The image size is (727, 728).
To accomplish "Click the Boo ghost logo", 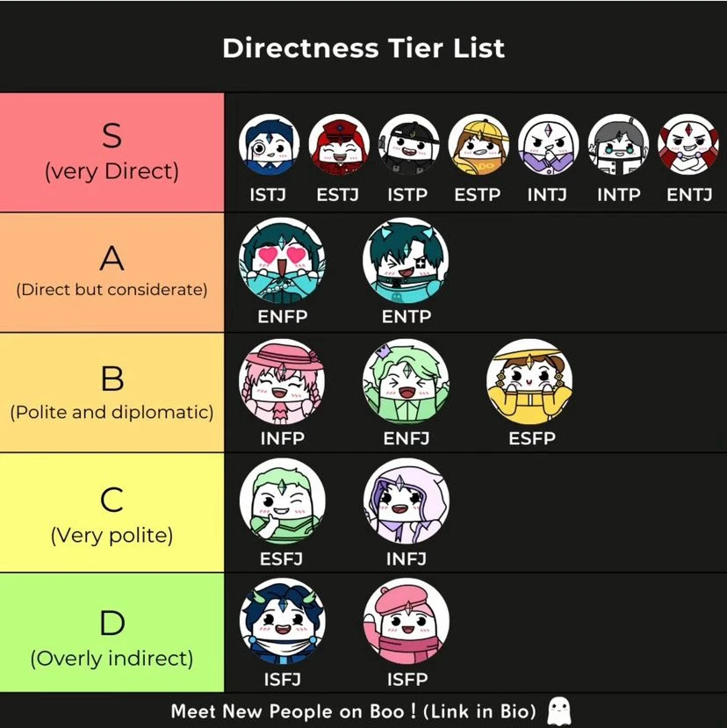I will tap(558, 711).
